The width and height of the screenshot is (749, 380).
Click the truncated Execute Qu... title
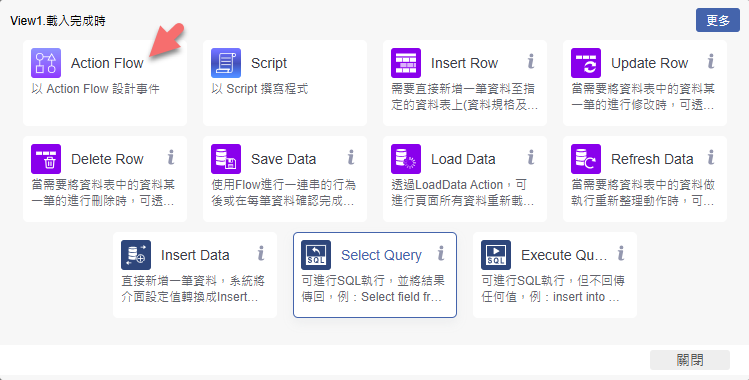click(564, 255)
